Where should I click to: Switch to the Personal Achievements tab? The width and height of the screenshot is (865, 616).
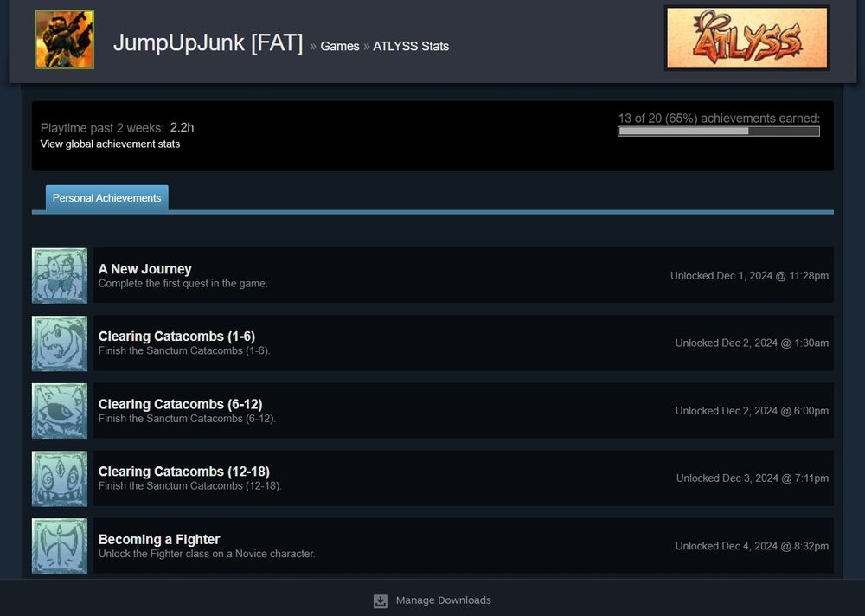pyautogui.click(x=106, y=197)
